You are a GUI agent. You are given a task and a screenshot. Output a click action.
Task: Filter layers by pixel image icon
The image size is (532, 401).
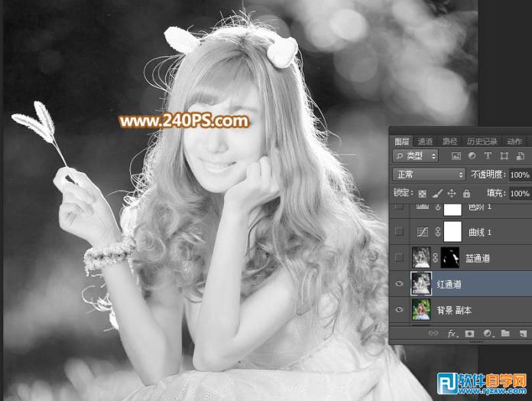456,156
